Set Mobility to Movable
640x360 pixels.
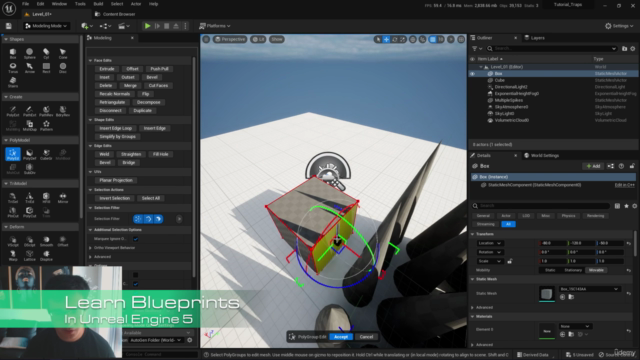click(x=596, y=270)
